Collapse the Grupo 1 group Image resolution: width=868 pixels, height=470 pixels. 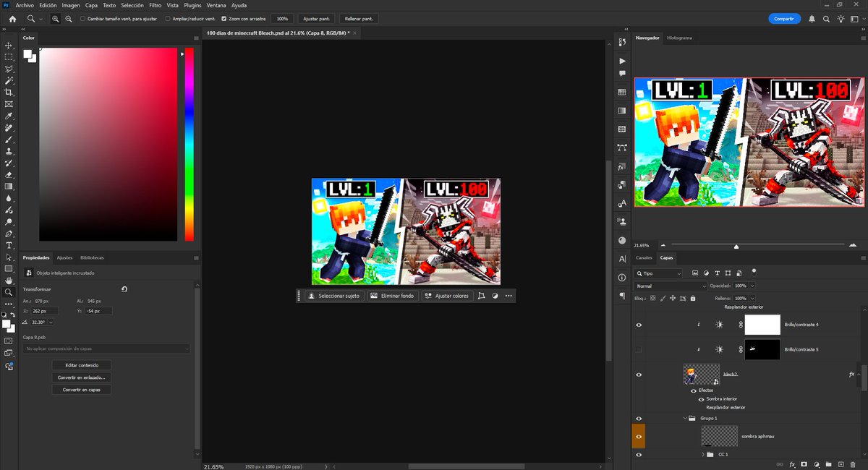pos(686,418)
